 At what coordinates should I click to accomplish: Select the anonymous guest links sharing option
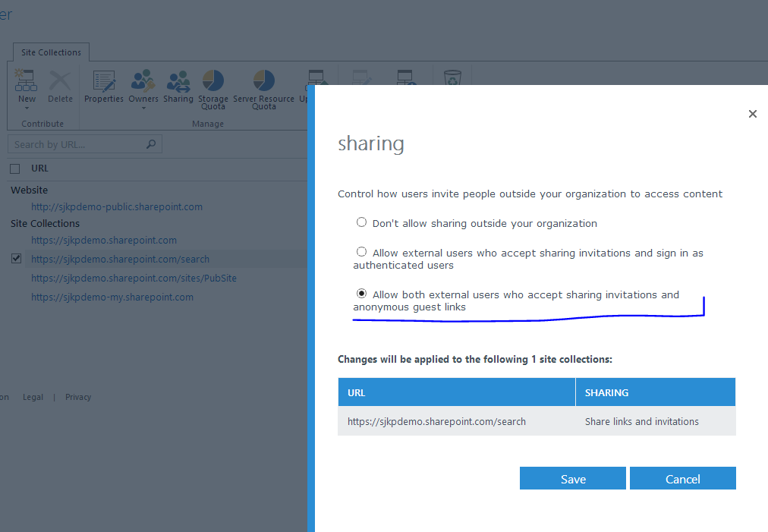pyautogui.click(x=362, y=294)
